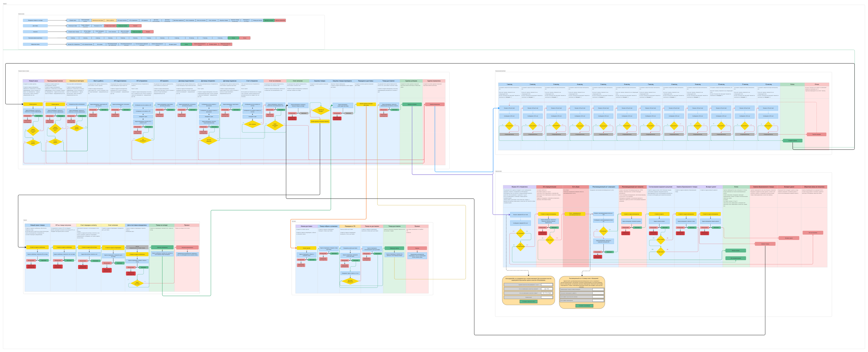Select the 'Прогрев клиентской базы' legend block
The width and height of the screenshot is (868, 352).
pyautogui.click(x=35, y=38)
